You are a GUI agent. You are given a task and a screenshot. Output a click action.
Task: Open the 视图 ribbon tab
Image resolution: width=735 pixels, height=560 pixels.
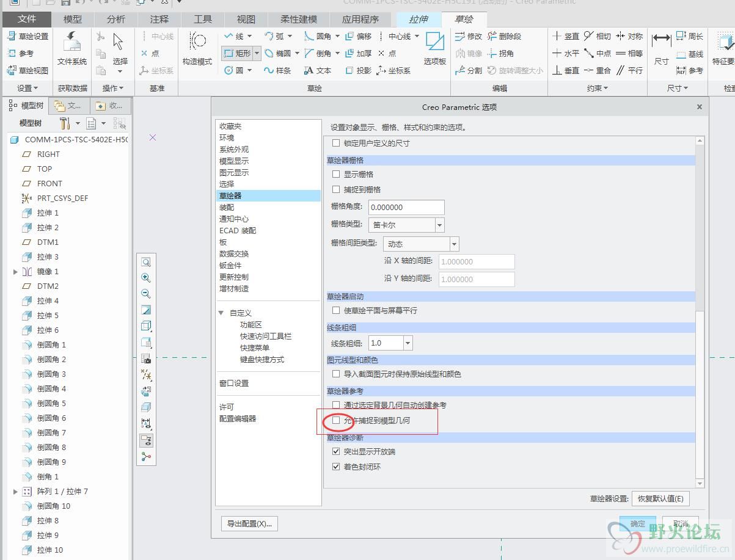(246, 19)
